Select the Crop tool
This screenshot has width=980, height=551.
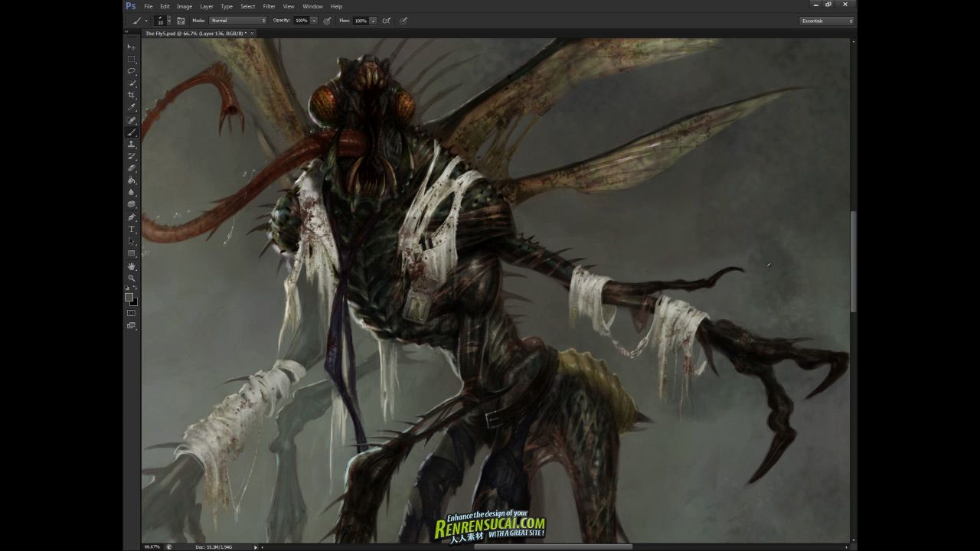click(x=132, y=96)
